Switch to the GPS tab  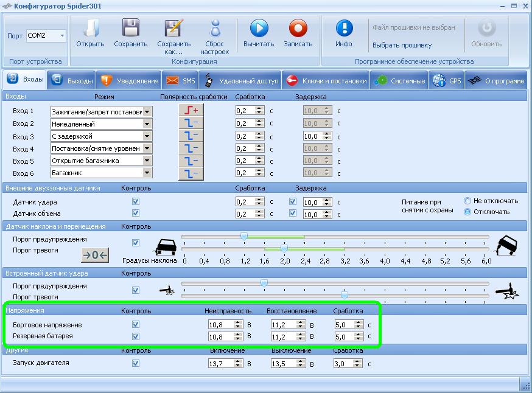coord(447,81)
